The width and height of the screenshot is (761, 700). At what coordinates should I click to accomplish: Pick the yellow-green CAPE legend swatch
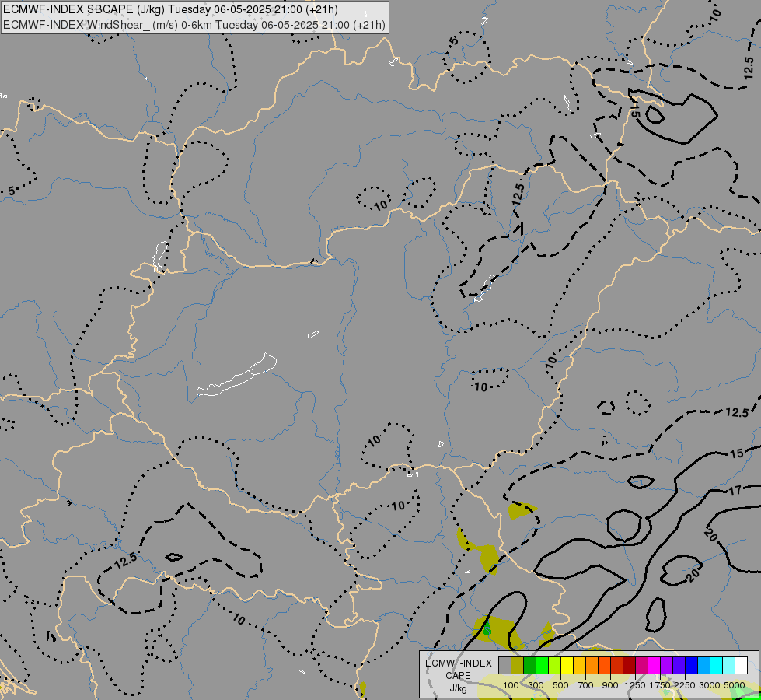coord(554,665)
